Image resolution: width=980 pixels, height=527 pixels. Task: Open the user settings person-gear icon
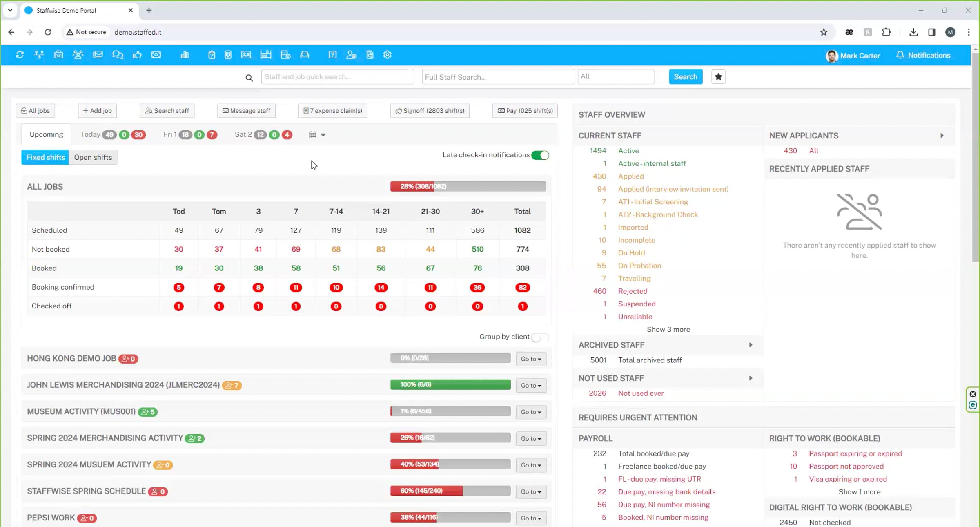click(x=351, y=55)
